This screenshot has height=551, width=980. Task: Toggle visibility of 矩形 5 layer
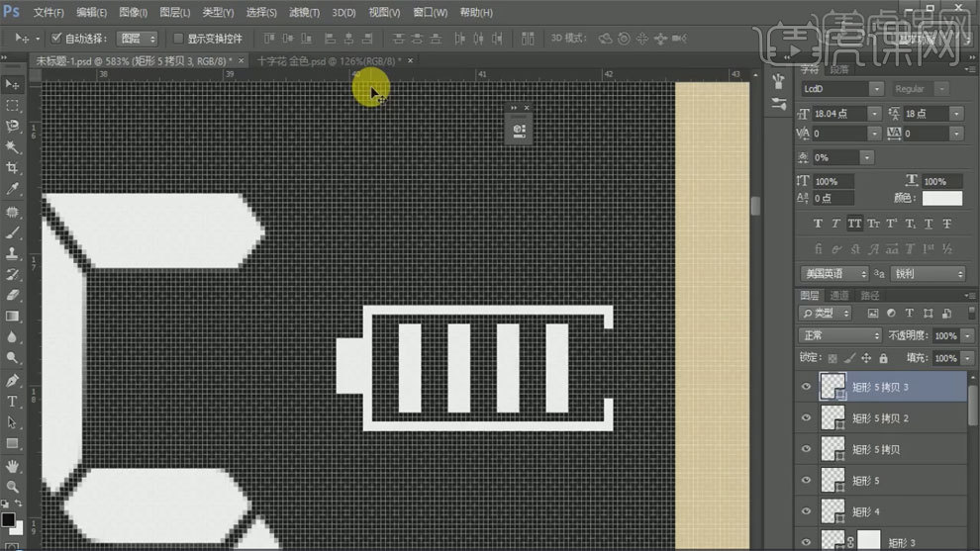[x=806, y=481]
